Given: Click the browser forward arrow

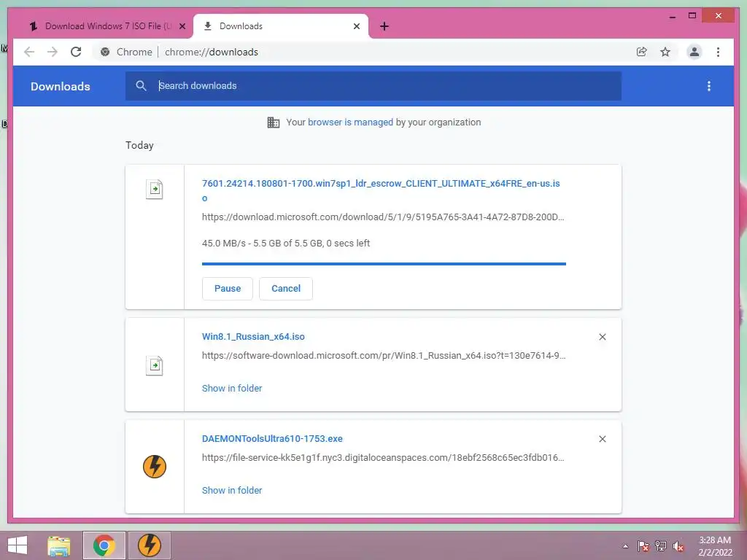Looking at the screenshot, I should (53, 52).
